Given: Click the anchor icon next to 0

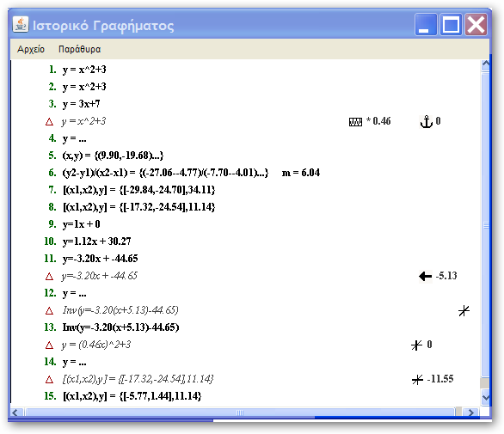Looking at the screenshot, I should 427,122.
